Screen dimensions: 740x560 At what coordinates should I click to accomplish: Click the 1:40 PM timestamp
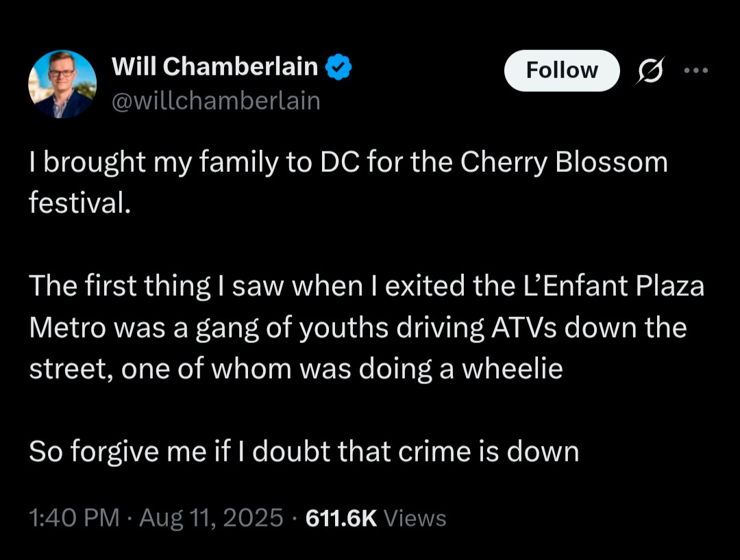74,518
